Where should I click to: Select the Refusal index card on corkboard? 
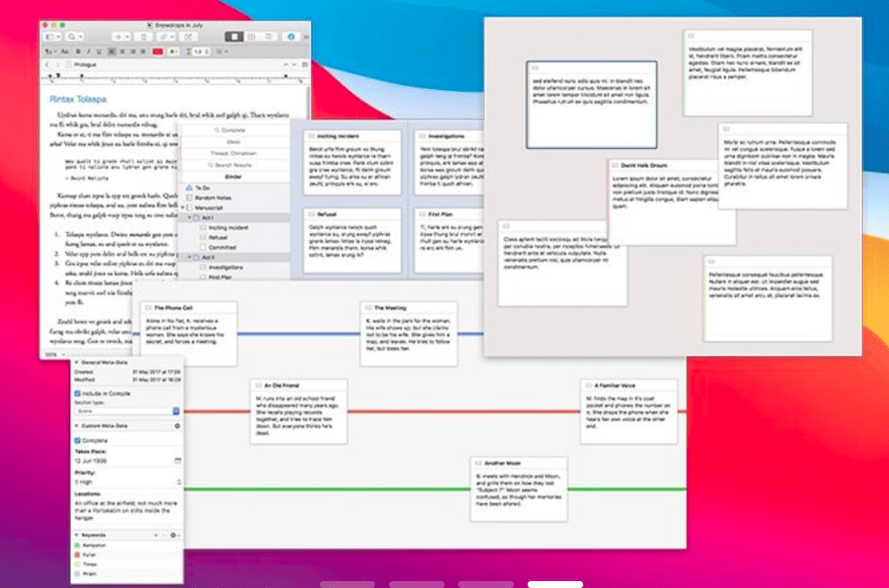tap(352, 240)
